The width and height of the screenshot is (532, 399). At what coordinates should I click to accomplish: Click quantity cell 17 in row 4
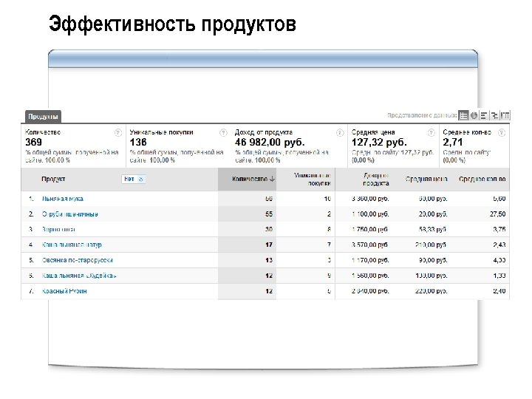(269, 245)
